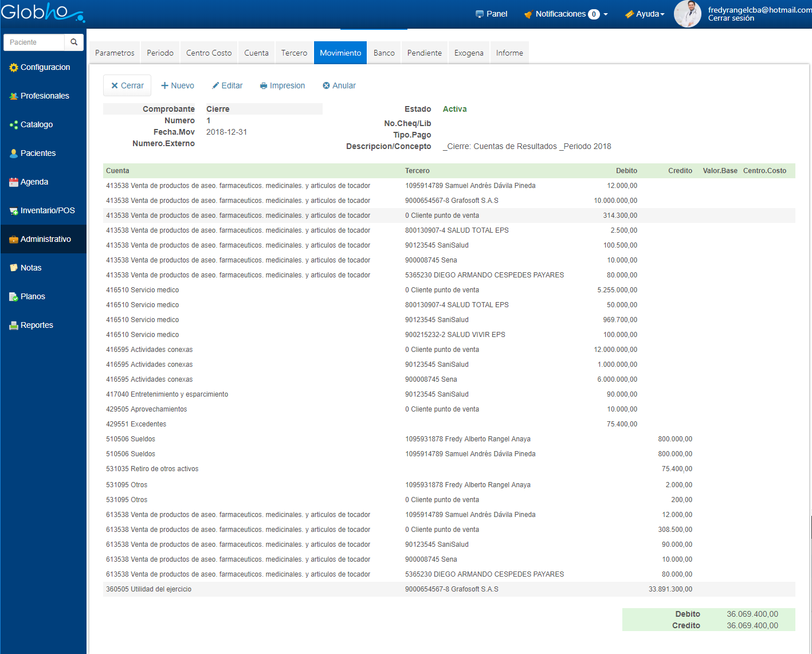
Task: Click the user profile avatar photo
Action: tap(687, 14)
